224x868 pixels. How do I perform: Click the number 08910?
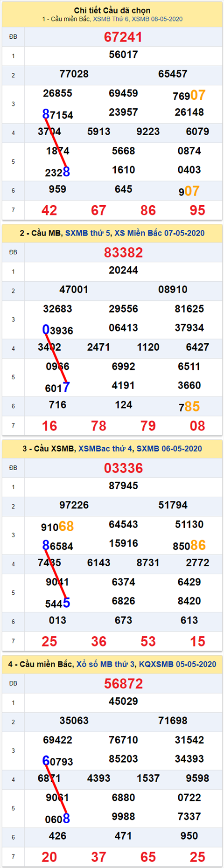(x=173, y=289)
